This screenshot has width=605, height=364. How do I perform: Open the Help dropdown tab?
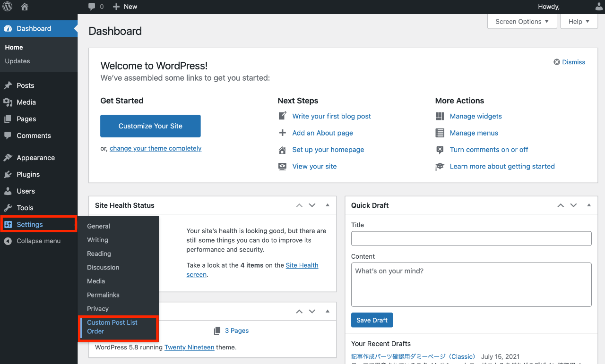[579, 21]
